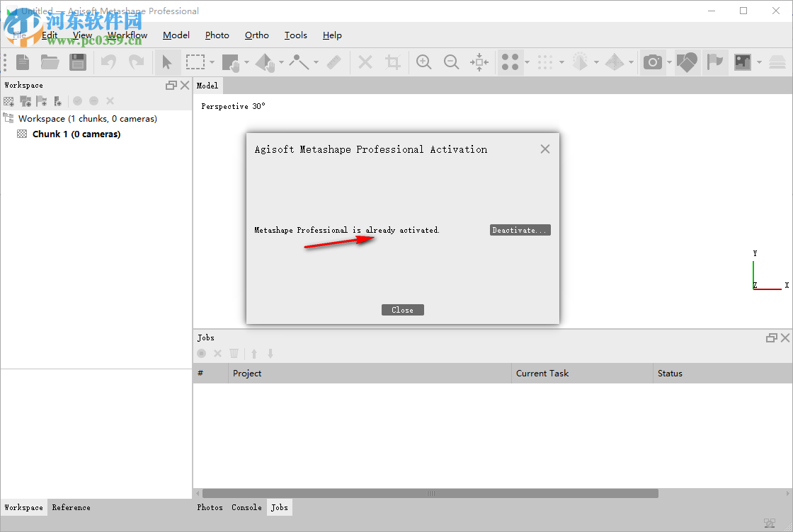Screen dimensions: 793x532
Task: Activate the Zoom In magnifier tool
Action: pyautogui.click(x=423, y=62)
